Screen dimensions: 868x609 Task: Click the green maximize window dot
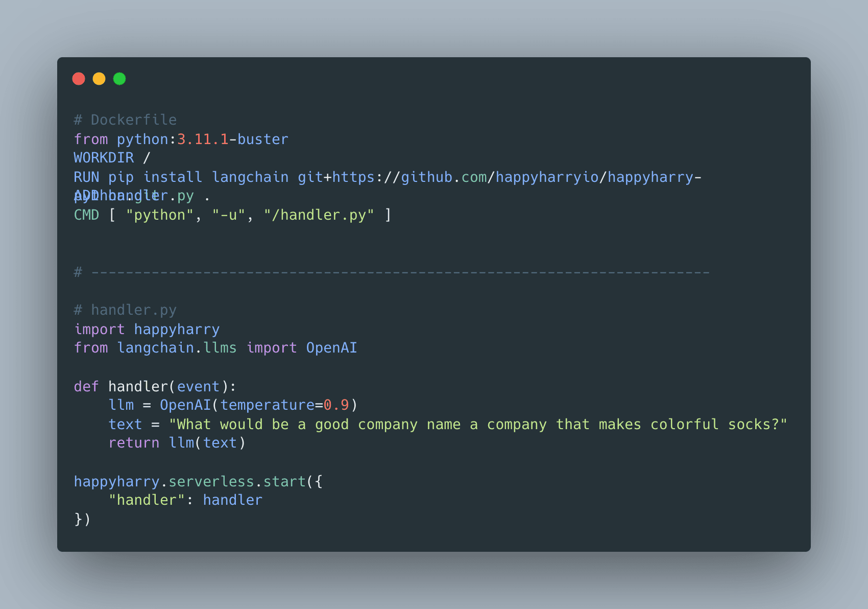[119, 79]
